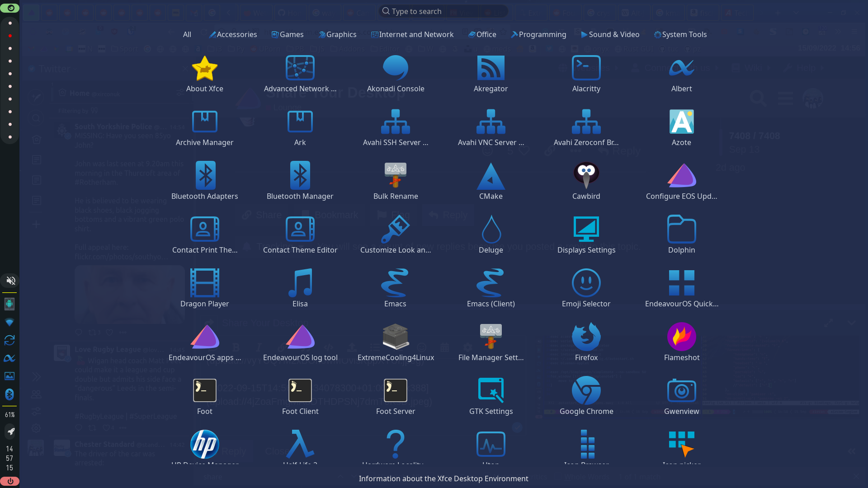
Task: Click the rocket launcher icon in panel
Action: pos(10,431)
